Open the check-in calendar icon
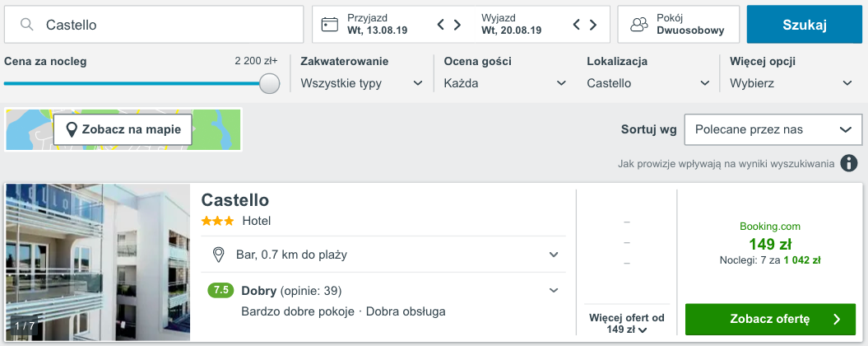Image resolution: width=868 pixels, height=346 pixels. pos(330,25)
